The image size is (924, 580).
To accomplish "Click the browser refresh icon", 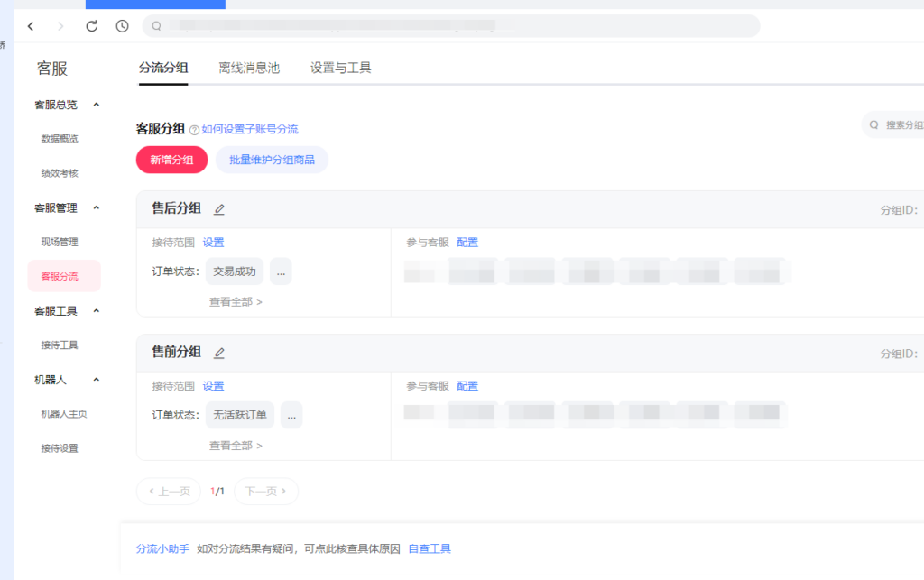I will click(90, 26).
